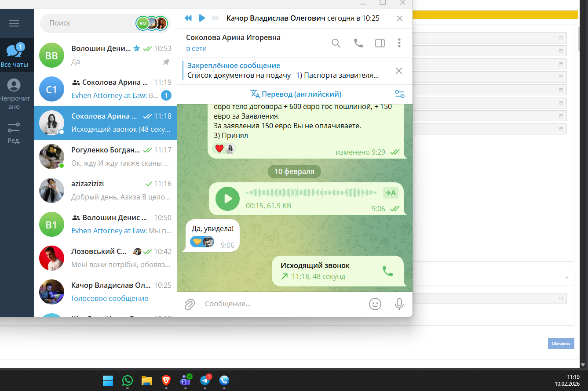Viewport: 588px width, 391px height.
Task: Skip to next track in audio player bar
Action: pyautogui.click(x=215, y=18)
